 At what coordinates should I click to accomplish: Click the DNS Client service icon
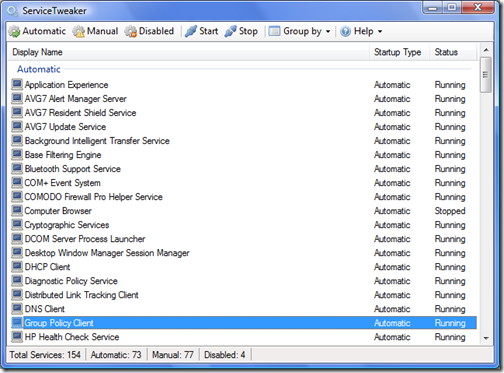tap(17, 308)
